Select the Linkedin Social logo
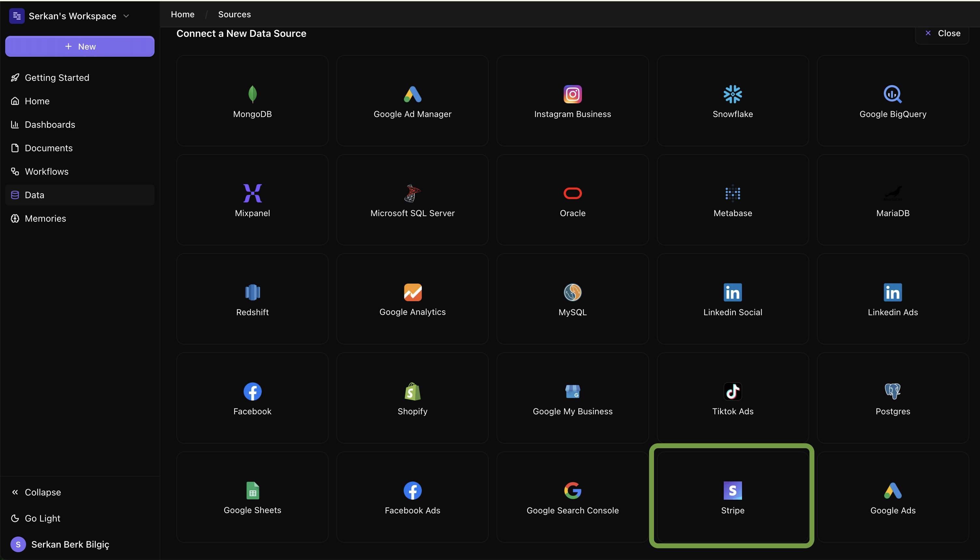The height and width of the screenshot is (560, 980). 732,292
